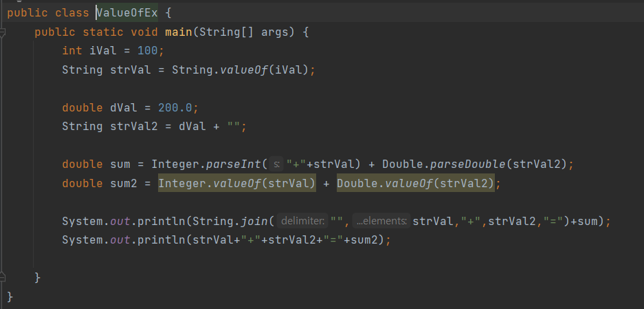This screenshot has width=644, height=309.
Task: Click the 'delimiter:' parameter hint
Action: [302, 222]
